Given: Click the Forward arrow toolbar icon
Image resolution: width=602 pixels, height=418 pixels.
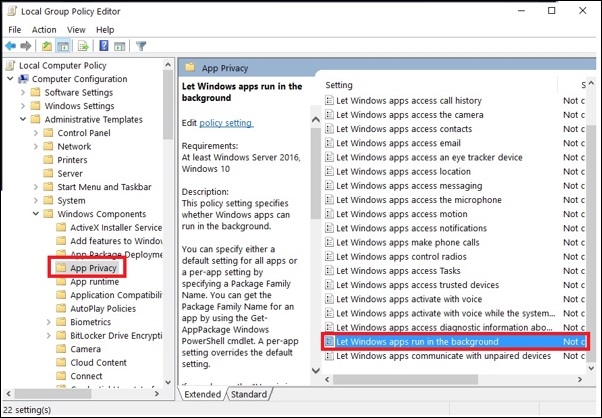Looking at the screenshot, I should click(26, 46).
